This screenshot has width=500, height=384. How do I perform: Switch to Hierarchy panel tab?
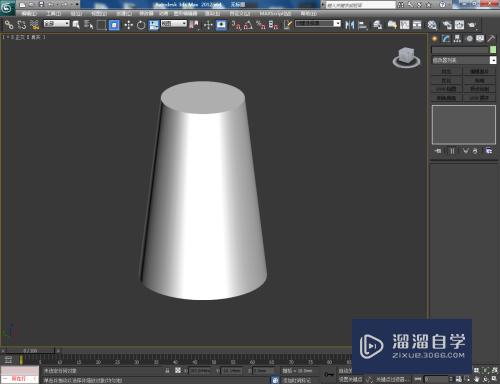457,39
